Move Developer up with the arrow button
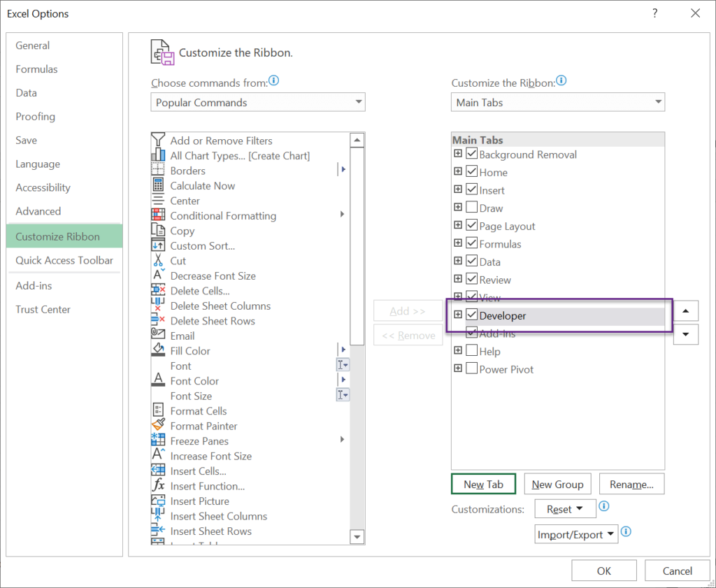716x588 pixels. pos(686,310)
